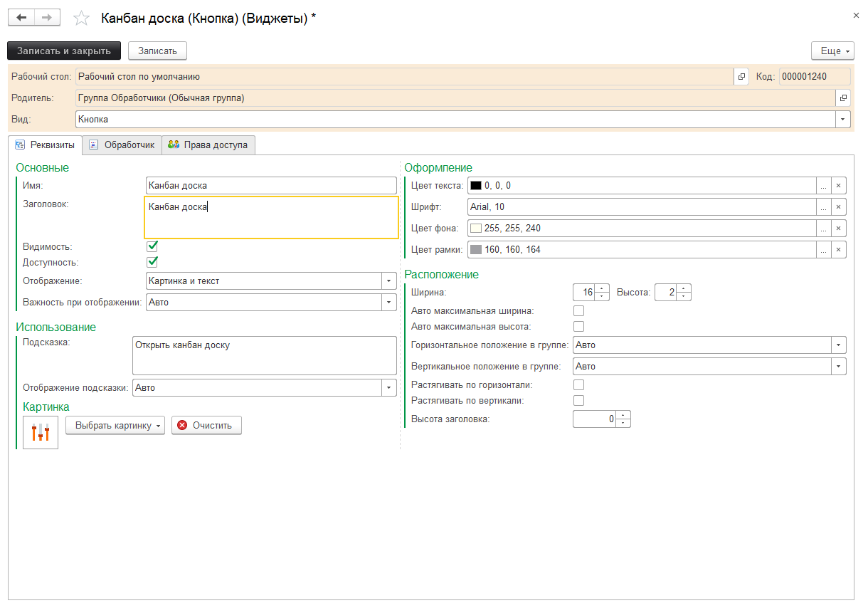Open the Родитель field's linked item icon
Image resolution: width=868 pixels, height=608 pixels.
[x=843, y=98]
